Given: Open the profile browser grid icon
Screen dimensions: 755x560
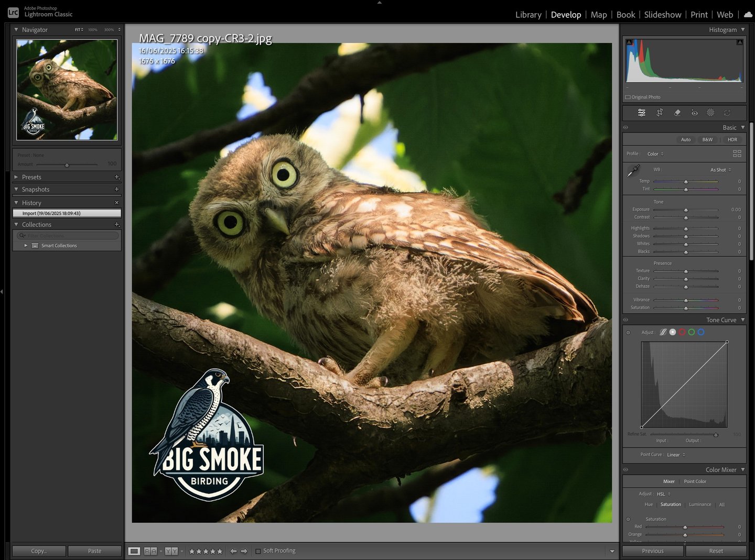Looking at the screenshot, I should [x=737, y=153].
